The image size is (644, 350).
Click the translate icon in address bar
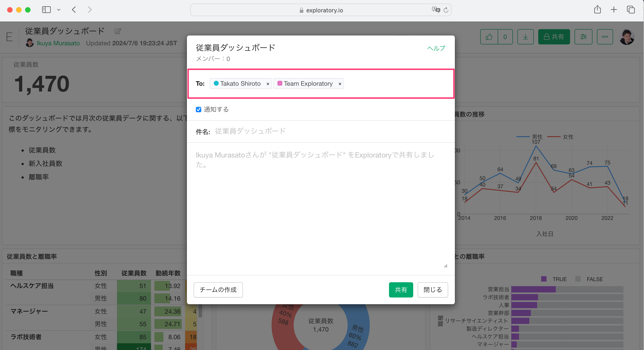pyautogui.click(x=436, y=10)
